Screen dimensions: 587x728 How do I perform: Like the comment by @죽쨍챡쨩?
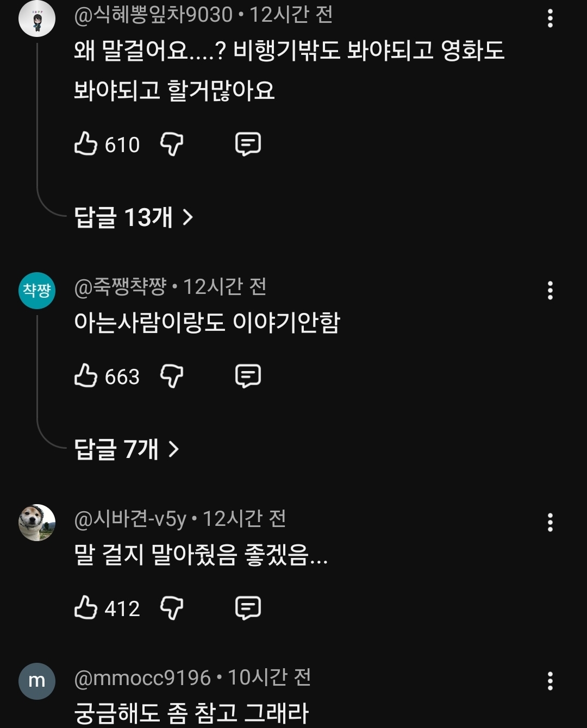[x=85, y=376]
